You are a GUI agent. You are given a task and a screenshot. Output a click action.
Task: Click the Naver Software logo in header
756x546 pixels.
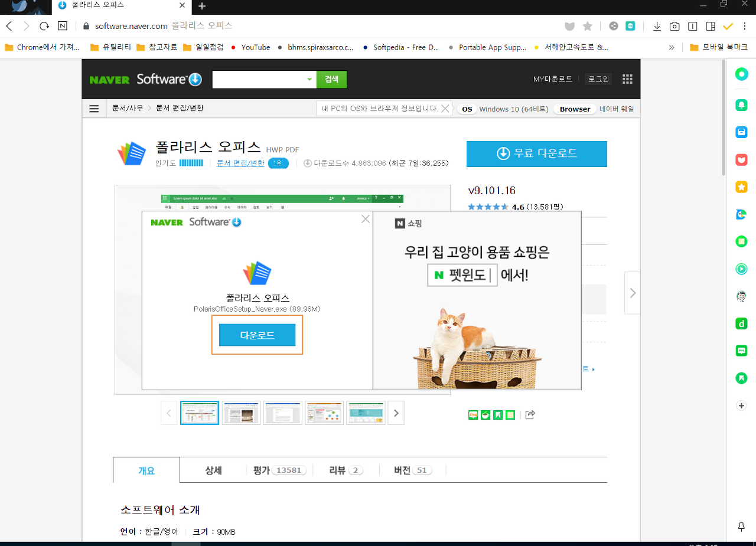point(146,79)
